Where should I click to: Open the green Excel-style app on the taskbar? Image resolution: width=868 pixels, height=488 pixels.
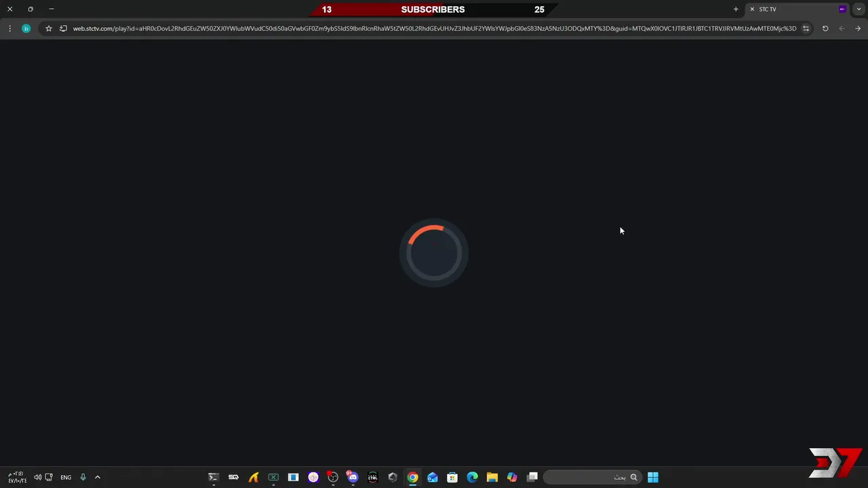(273, 477)
